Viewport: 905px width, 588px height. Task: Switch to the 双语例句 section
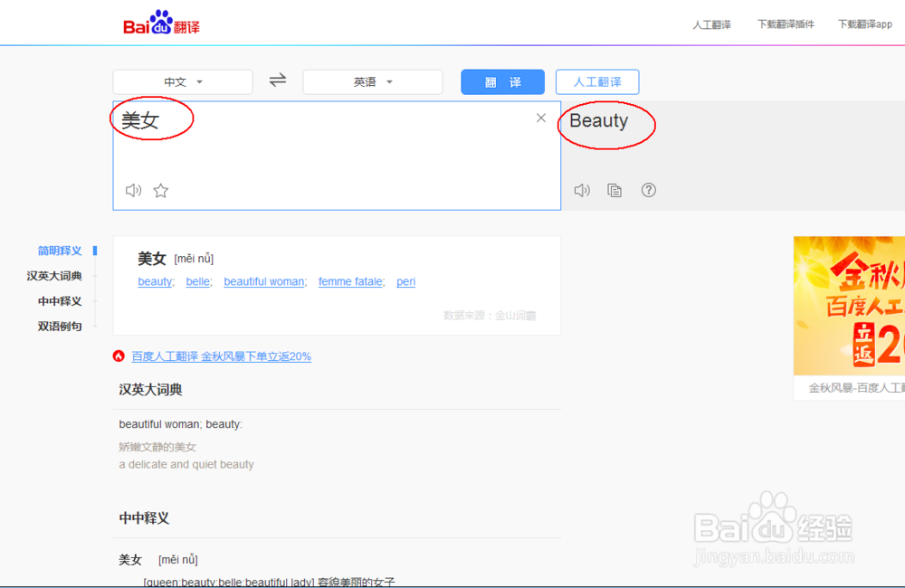pos(59,326)
